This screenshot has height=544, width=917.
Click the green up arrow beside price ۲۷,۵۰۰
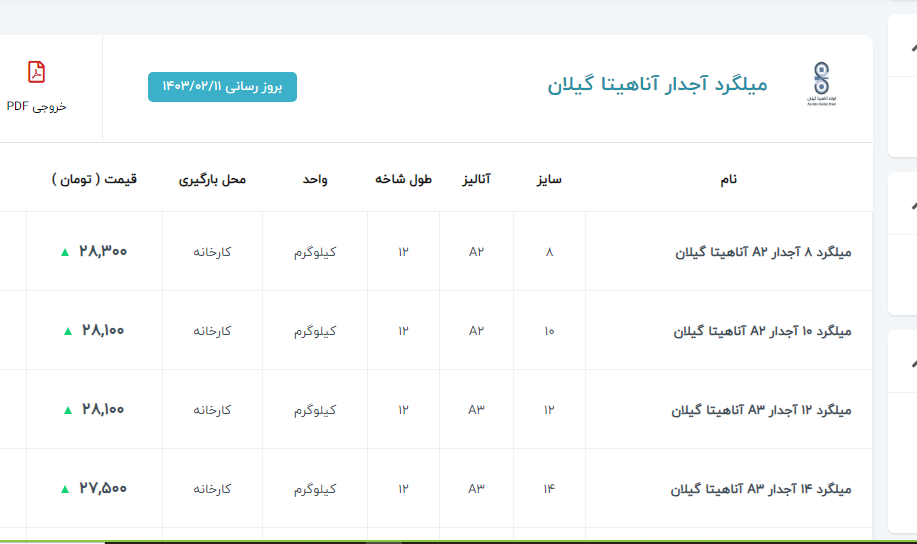[x=65, y=489]
